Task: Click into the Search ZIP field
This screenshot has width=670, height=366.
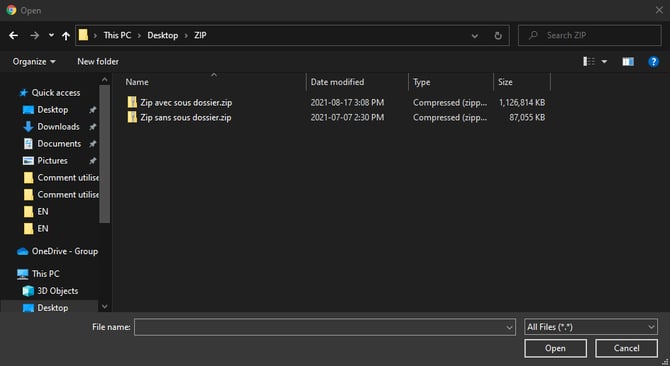Action: pyautogui.click(x=590, y=35)
